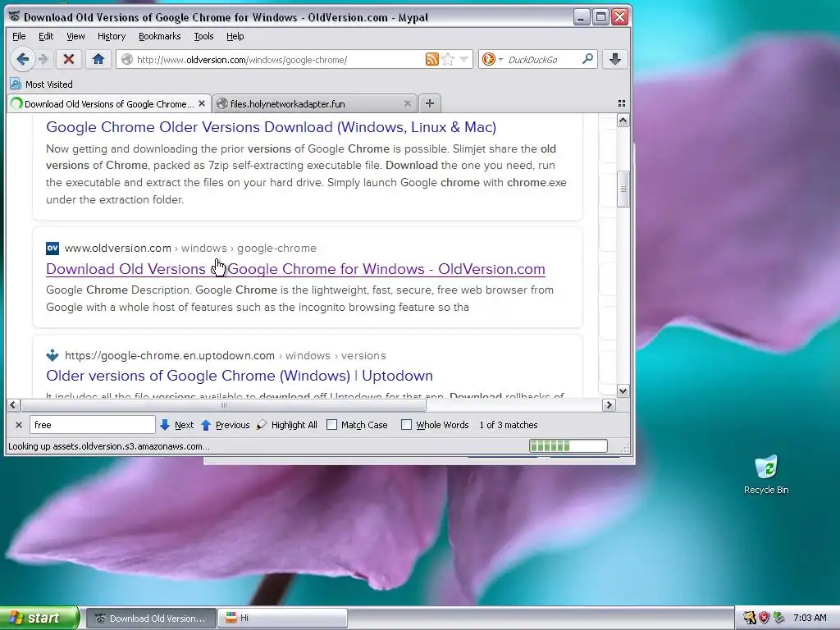This screenshot has height=630, width=840.
Task: Close the find bar with X
Action: pyautogui.click(x=19, y=425)
